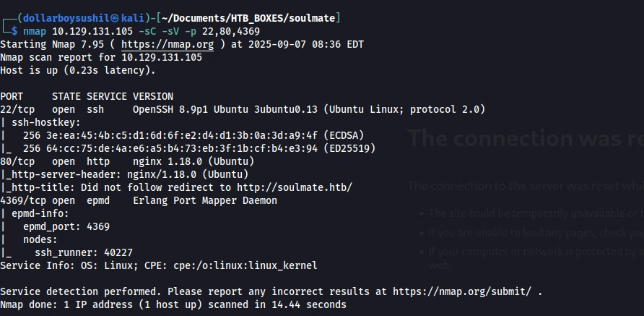Viewport: 644px width, 316px height.
Task: Click the 'Host is up' latency line
Action: coord(77,70)
